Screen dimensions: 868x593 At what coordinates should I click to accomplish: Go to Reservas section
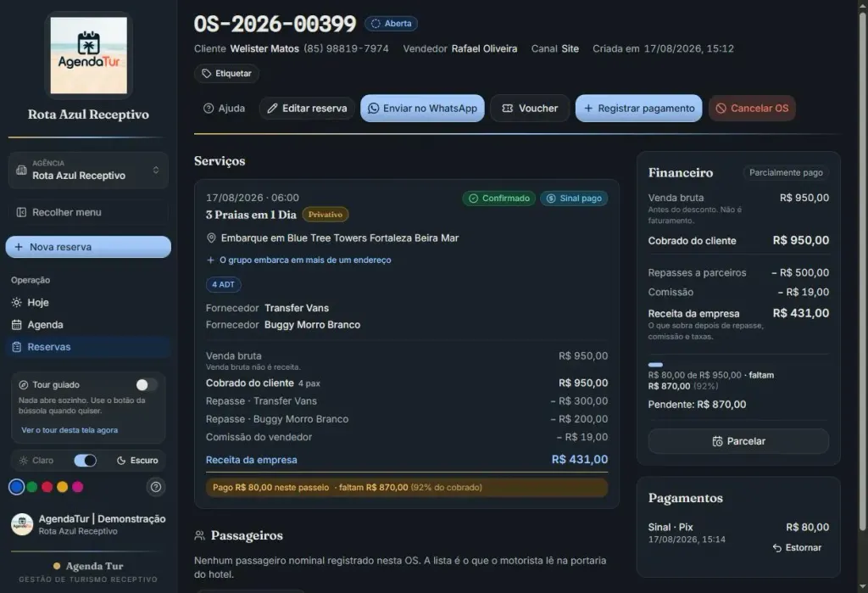[x=88, y=347]
